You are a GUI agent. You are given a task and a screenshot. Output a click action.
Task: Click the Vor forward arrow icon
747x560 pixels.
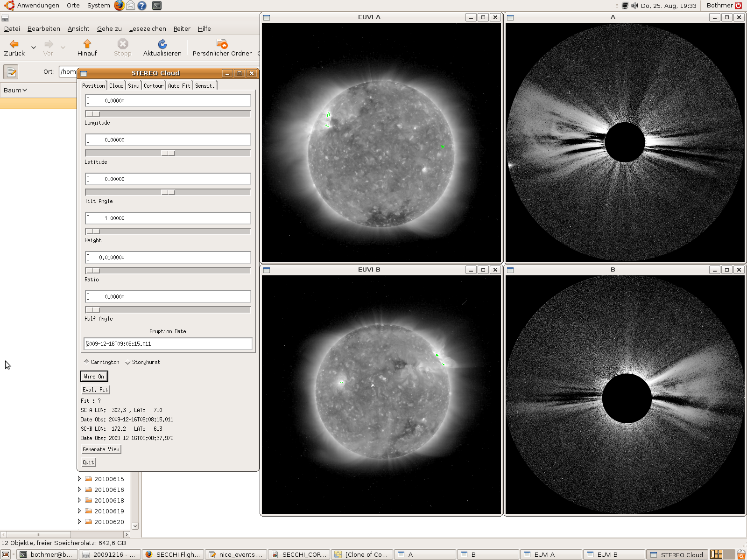(x=49, y=44)
